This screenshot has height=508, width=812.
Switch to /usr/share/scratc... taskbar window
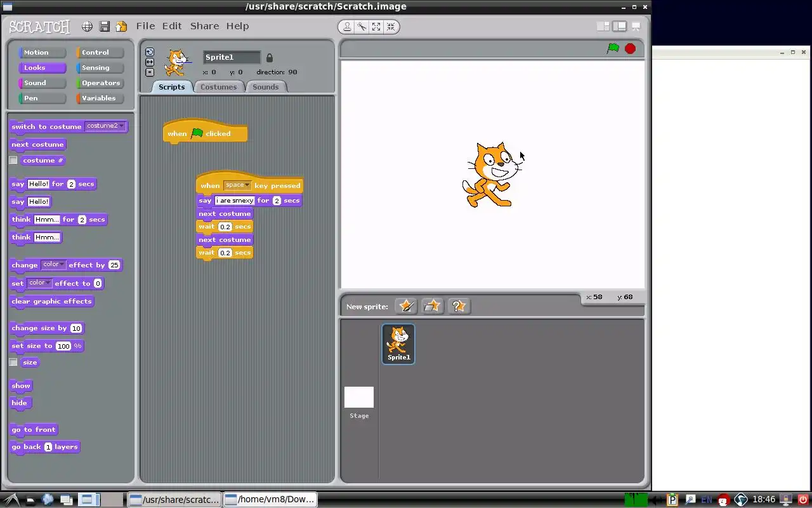point(174,499)
